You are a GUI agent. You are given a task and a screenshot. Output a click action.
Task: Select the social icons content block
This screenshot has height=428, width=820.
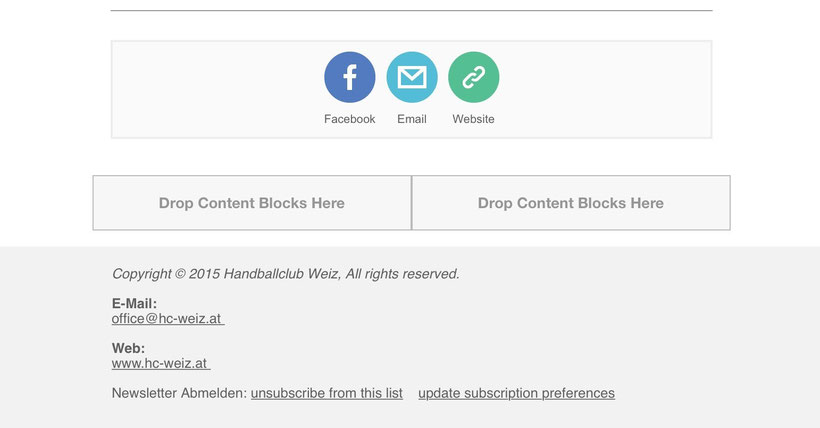pos(412,89)
